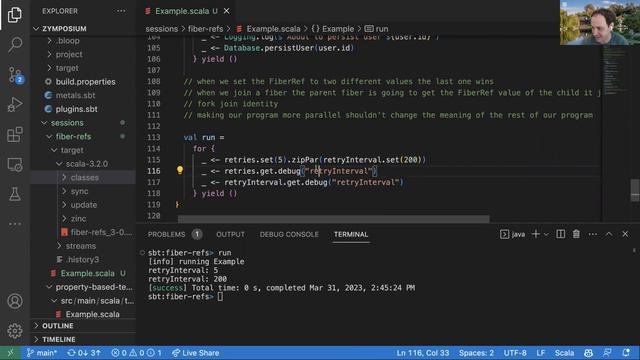
Task: Click the run symbol in breadcrumb
Action: [377, 29]
